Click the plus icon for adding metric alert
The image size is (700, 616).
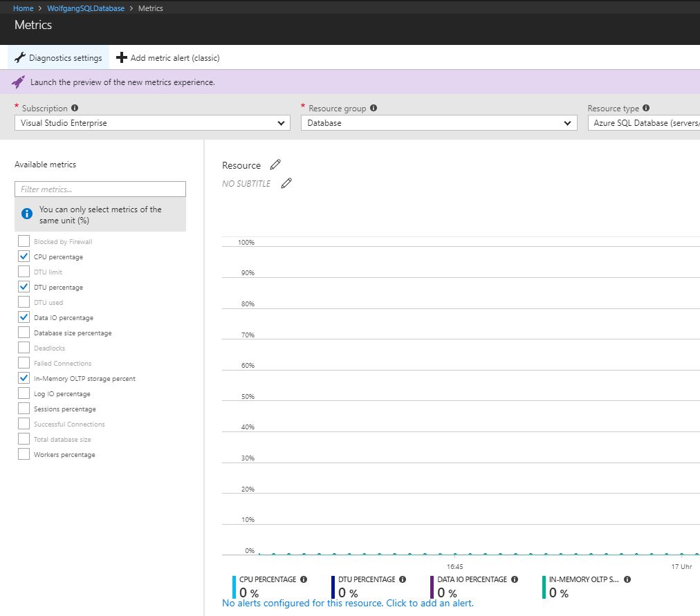122,57
